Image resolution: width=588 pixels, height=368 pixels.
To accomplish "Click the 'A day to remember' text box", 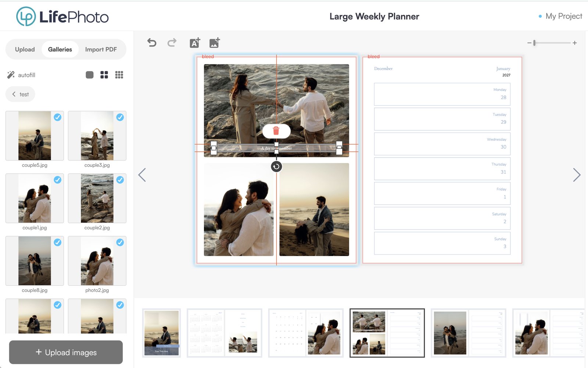I will [x=276, y=148].
